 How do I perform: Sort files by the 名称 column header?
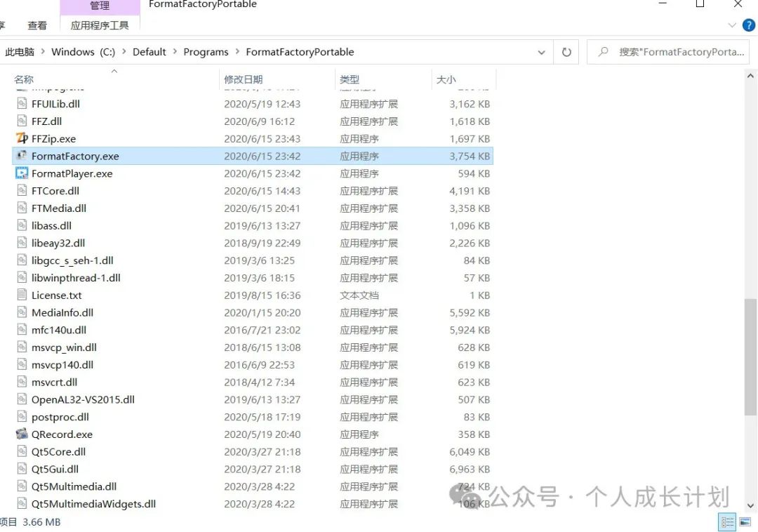(24, 79)
